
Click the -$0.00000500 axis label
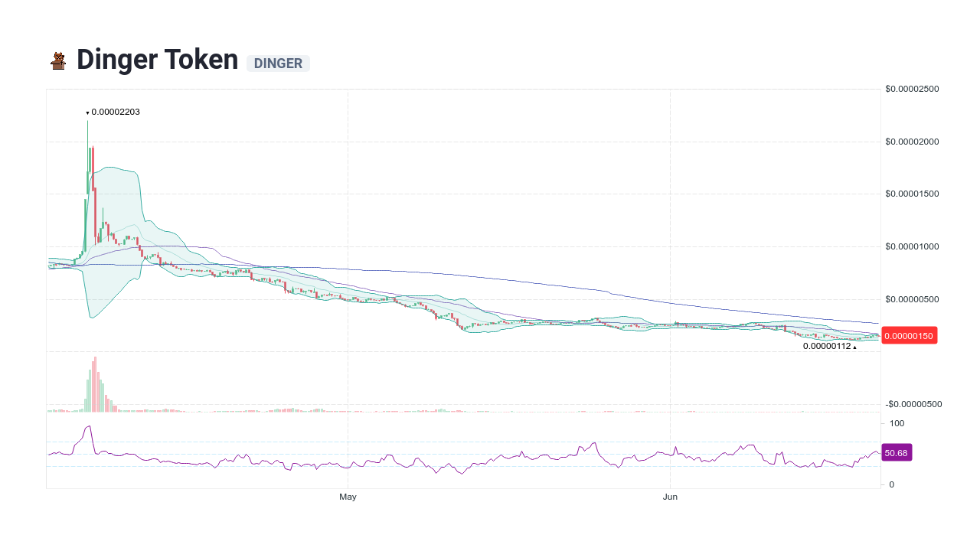[x=914, y=404]
